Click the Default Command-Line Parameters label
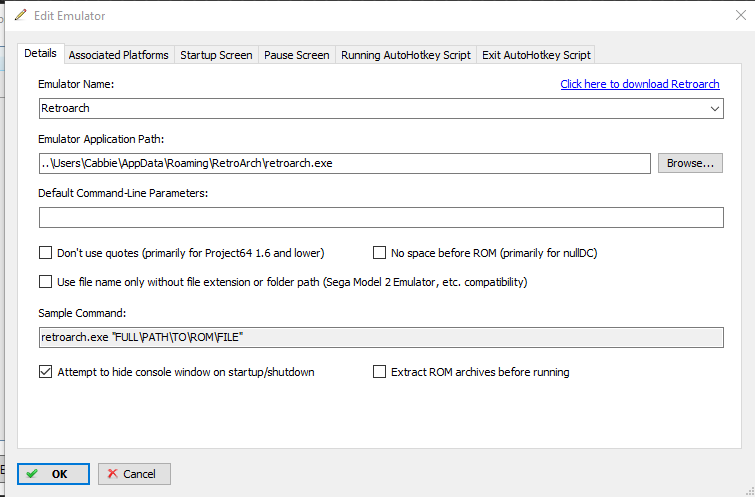Screen dimensions: 755x497 point(123,193)
